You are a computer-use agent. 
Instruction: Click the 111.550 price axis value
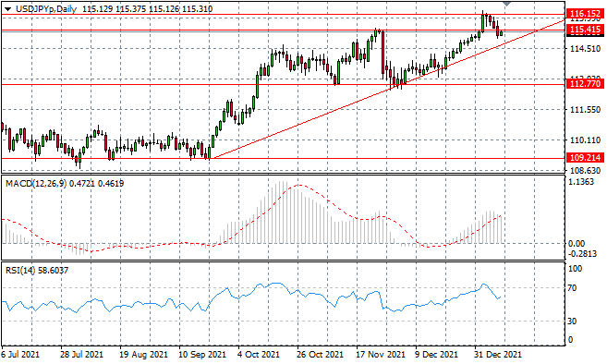(586, 110)
